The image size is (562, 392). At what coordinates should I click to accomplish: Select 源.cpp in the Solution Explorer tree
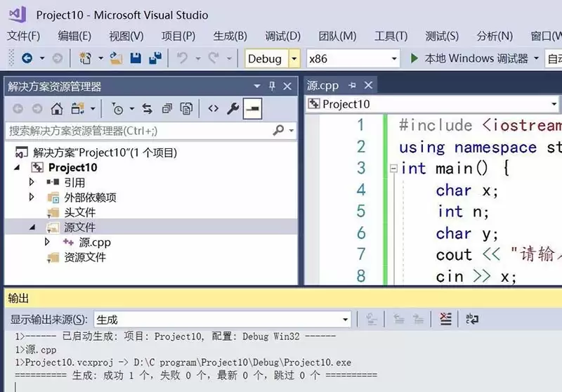coord(94,242)
